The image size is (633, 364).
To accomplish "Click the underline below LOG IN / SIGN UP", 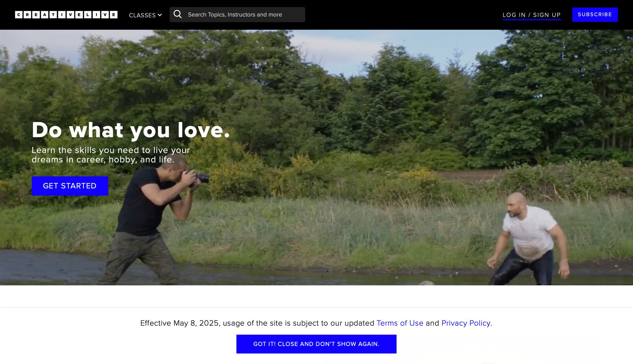I will click(x=532, y=20).
